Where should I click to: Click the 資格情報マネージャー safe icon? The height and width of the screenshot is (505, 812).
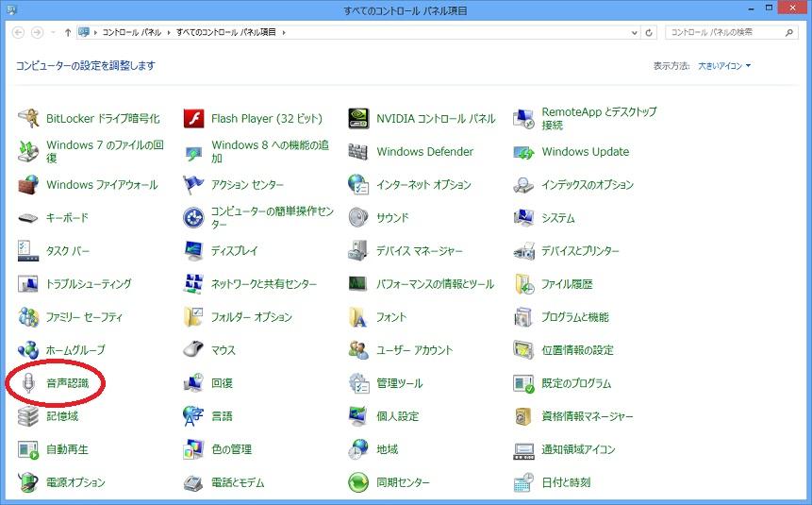[x=523, y=416]
